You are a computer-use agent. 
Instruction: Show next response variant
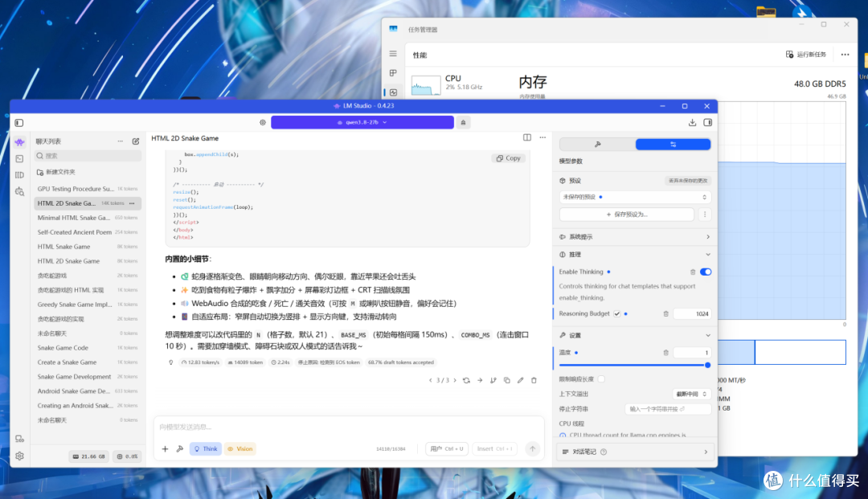[455, 381]
